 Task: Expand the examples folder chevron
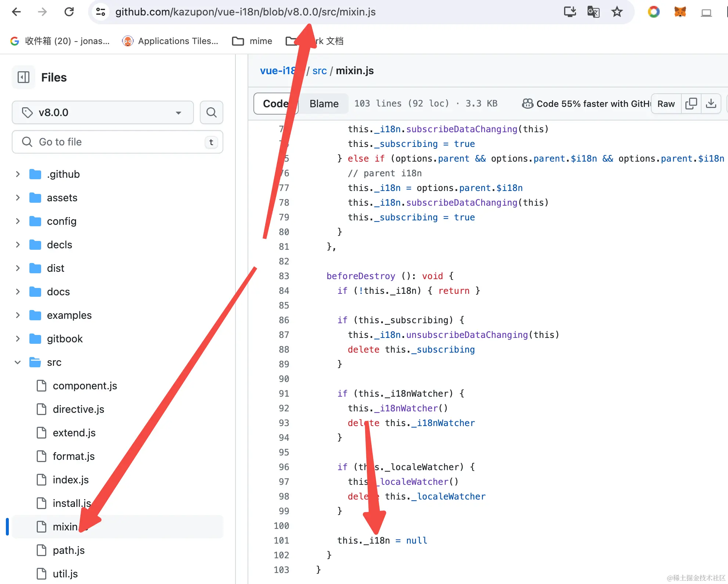(x=18, y=315)
